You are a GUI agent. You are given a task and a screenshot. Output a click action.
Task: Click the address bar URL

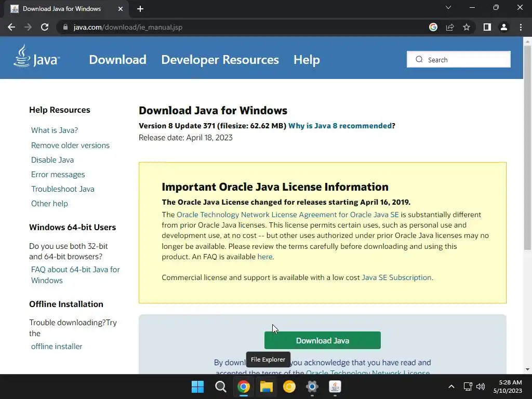pyautogui.click(x=128, y=27)
